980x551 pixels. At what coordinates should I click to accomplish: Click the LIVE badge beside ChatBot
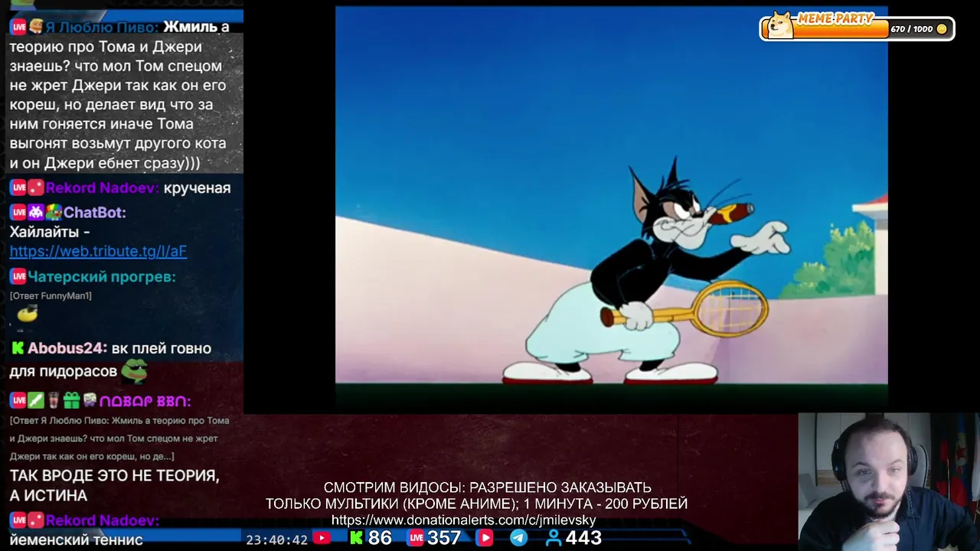(x=18, y=212)
